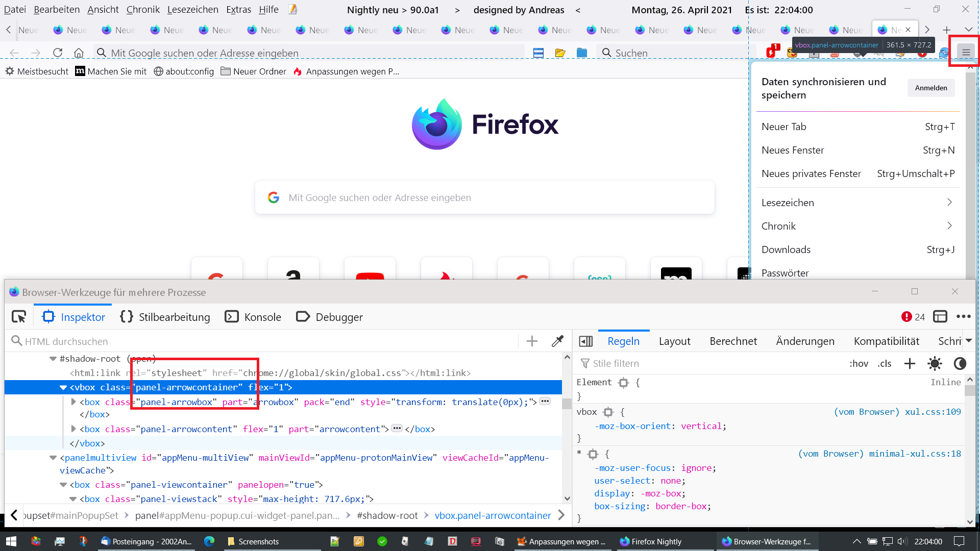Toggle the sidebar pane split icon
980x551 pixels.
pyautogui.click(x=586, y=341)
